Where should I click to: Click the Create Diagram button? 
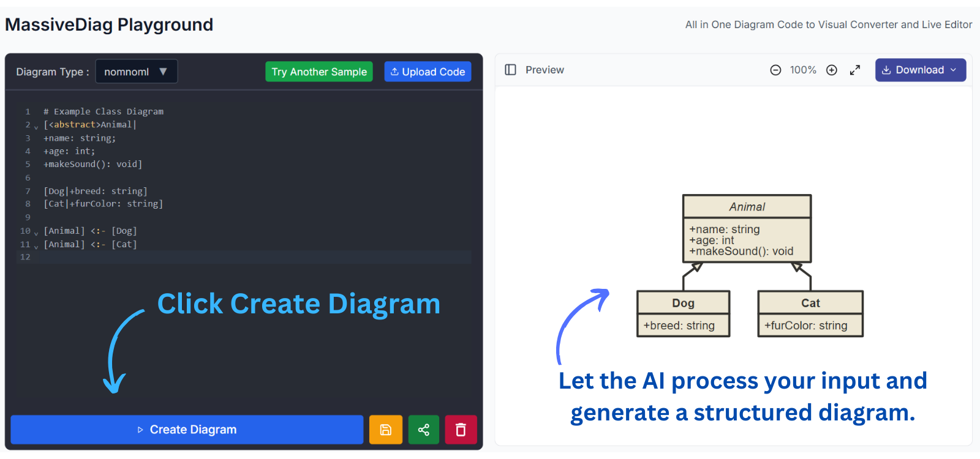[x=187, y=430]
